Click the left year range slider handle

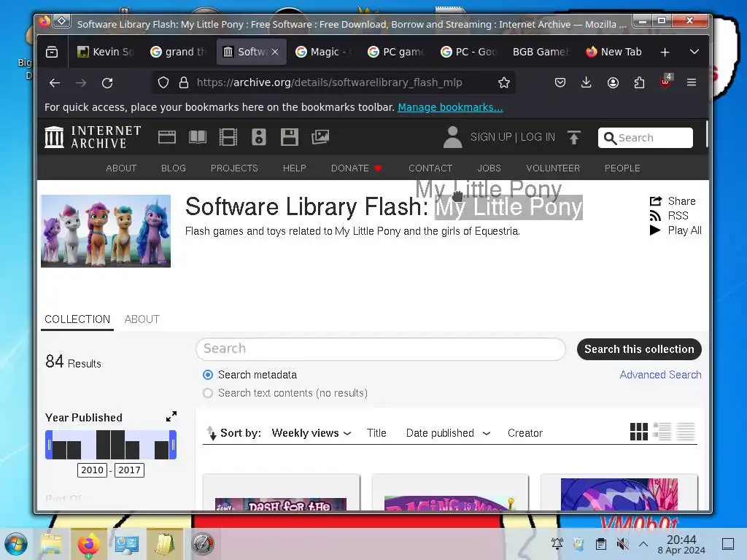49,445
